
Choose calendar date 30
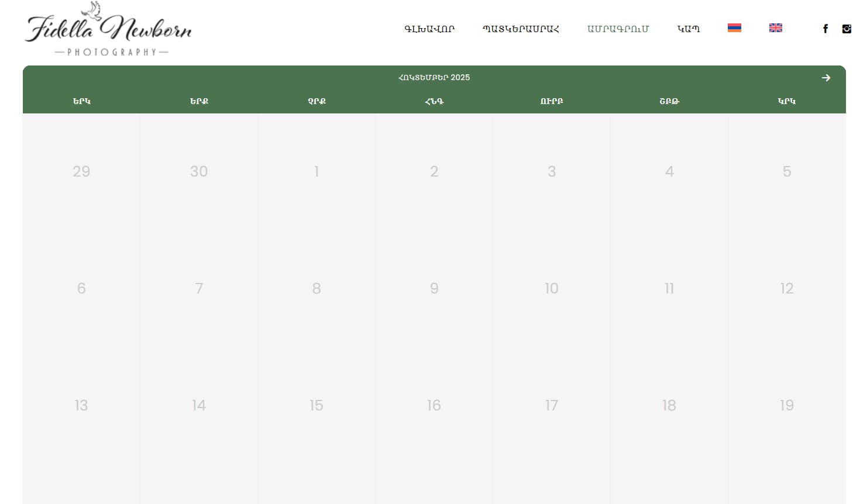[199, 171]
